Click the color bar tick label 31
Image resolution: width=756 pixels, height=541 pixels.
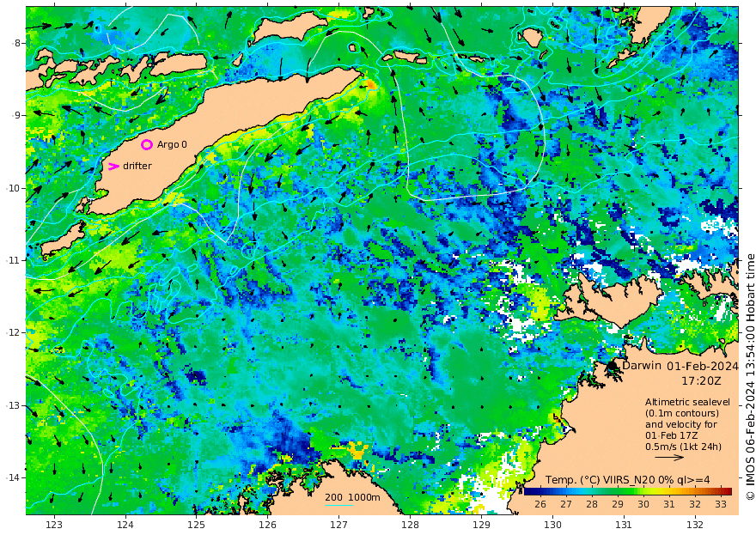[668, 504]
